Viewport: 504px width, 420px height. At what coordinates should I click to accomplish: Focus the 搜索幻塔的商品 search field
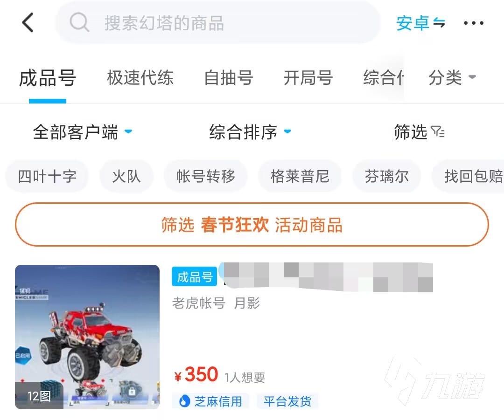tap(218, 22)
